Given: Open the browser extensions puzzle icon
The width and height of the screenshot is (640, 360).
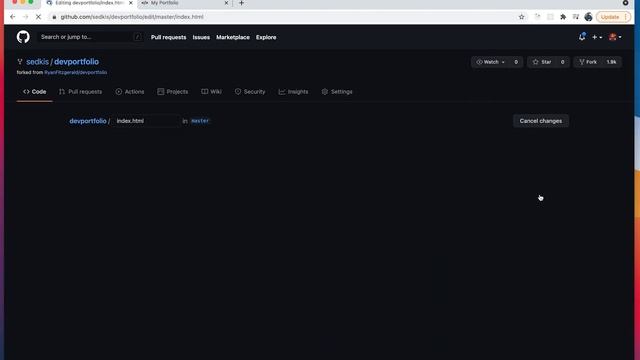Looking at the screenshot, I should [x=563, y=17].
